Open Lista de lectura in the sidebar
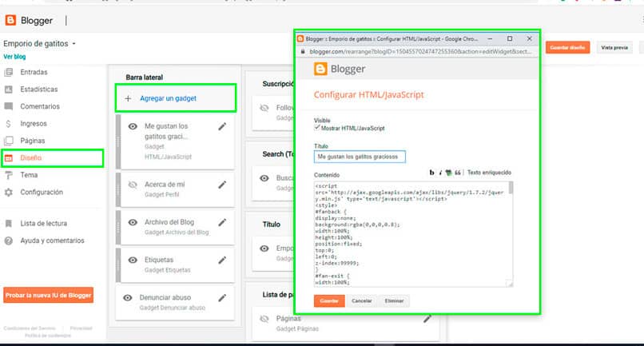 point(43,224)
